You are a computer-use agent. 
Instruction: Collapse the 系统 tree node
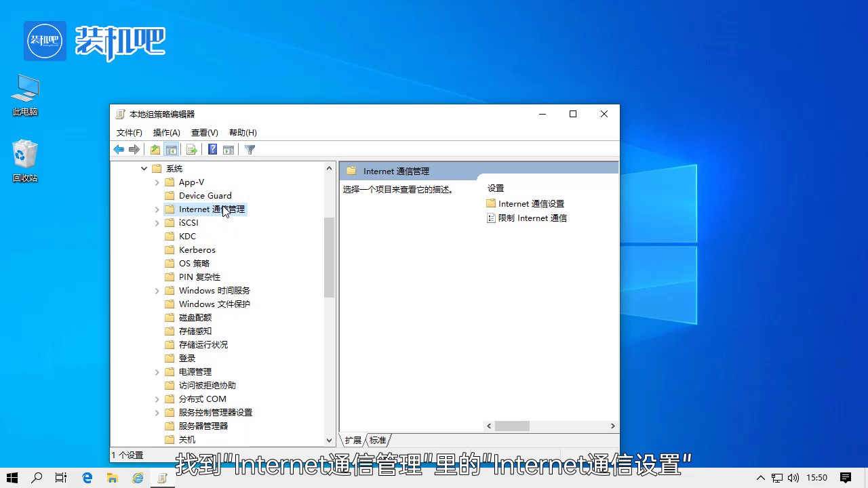click(x=144, y=168)
